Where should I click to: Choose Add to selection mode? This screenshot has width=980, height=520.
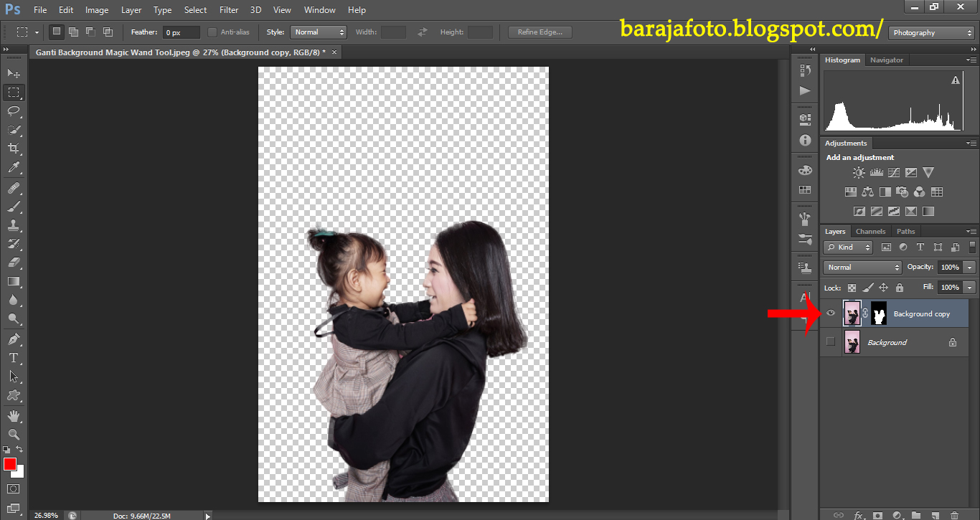tap(73, 32)
